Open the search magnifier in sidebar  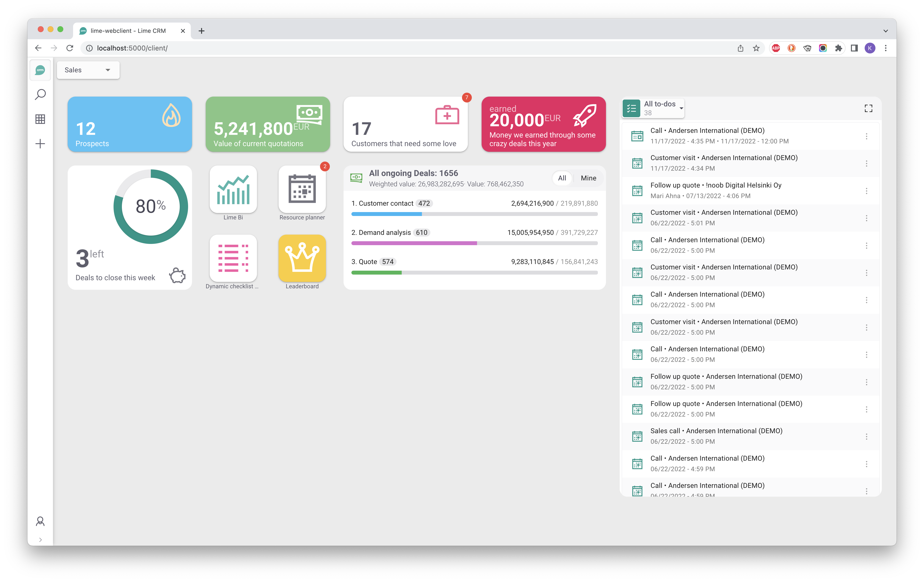(x=40, y=94)
